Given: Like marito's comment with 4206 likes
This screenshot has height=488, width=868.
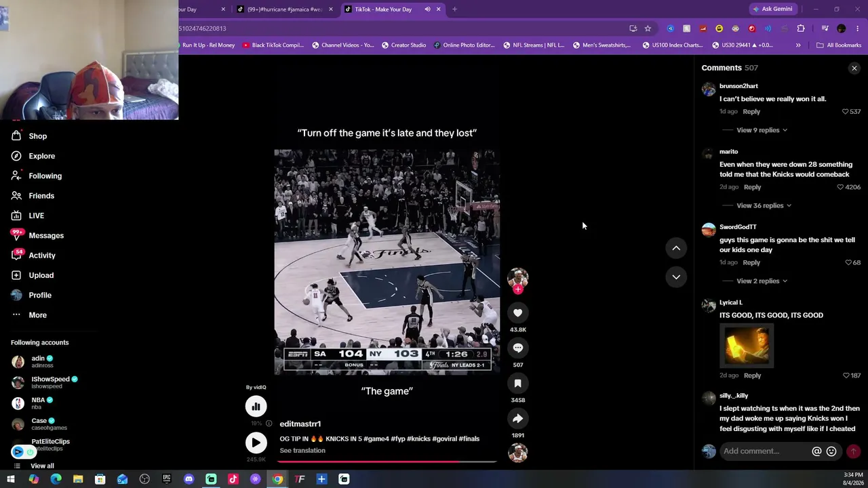Looking at the screenshot, I should [x=840, y=187].
